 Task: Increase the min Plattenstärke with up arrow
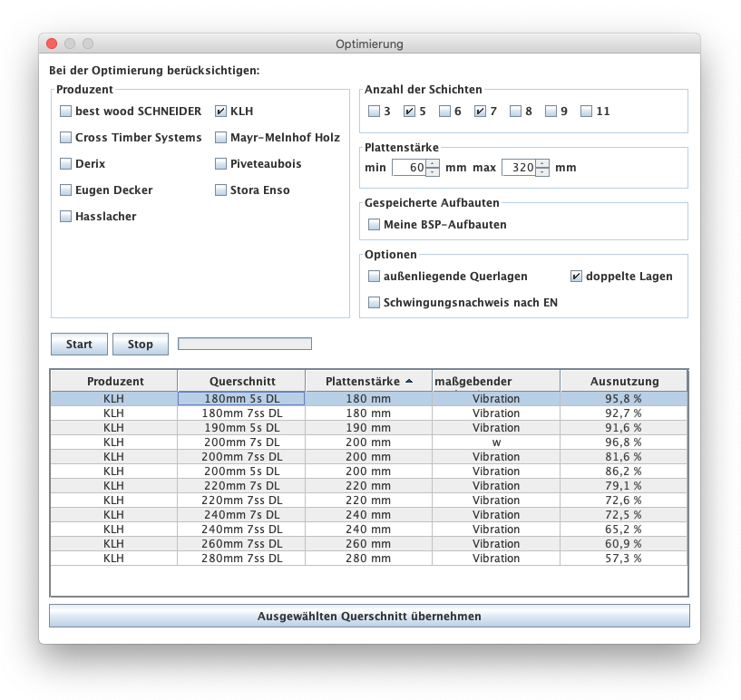[433, 163]
